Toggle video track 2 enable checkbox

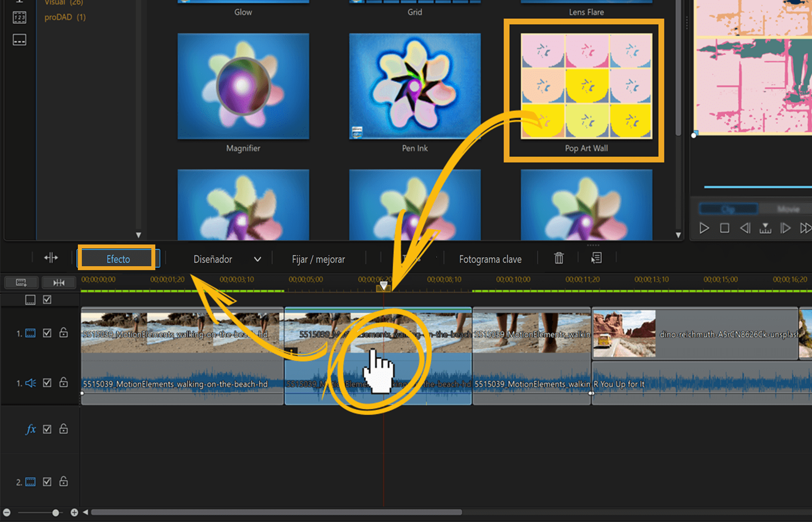pos(47,482)
